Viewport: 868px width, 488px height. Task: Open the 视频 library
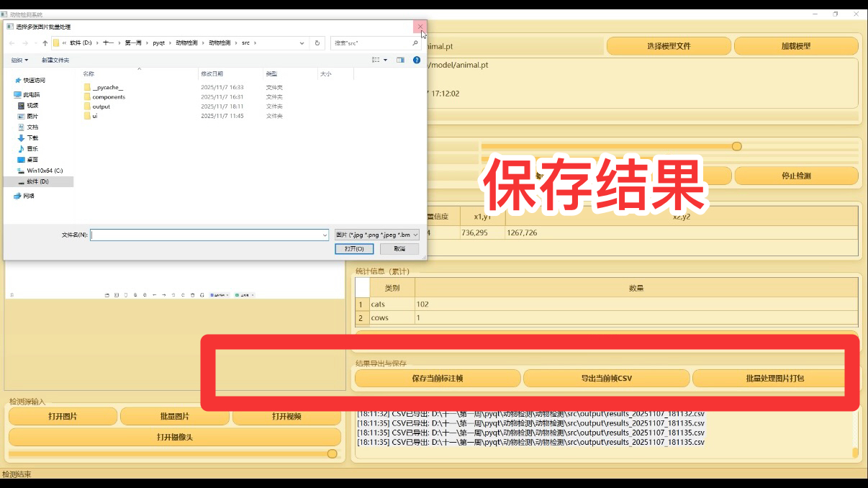32,105
